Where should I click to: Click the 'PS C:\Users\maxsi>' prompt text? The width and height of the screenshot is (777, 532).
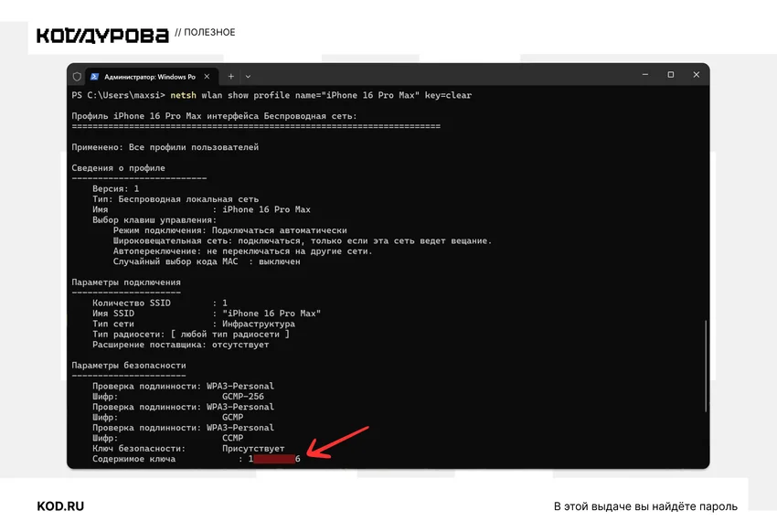tap(119, 95)
